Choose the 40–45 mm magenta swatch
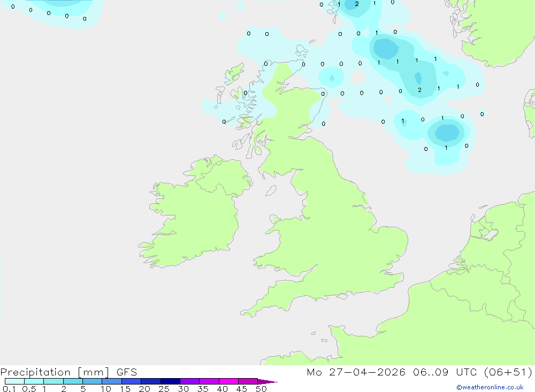The height and width of the screenshot is (392, 535). (228, 381)
